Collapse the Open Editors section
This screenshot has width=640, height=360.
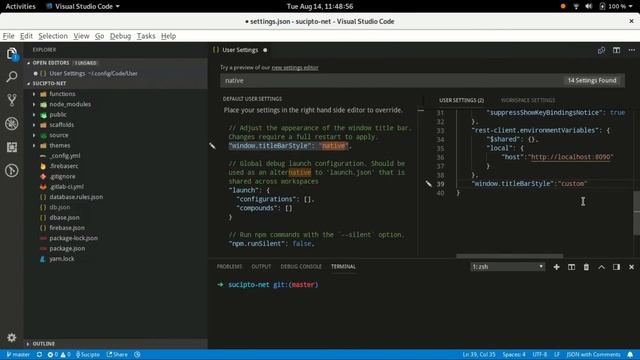click(x=51, y=63)
